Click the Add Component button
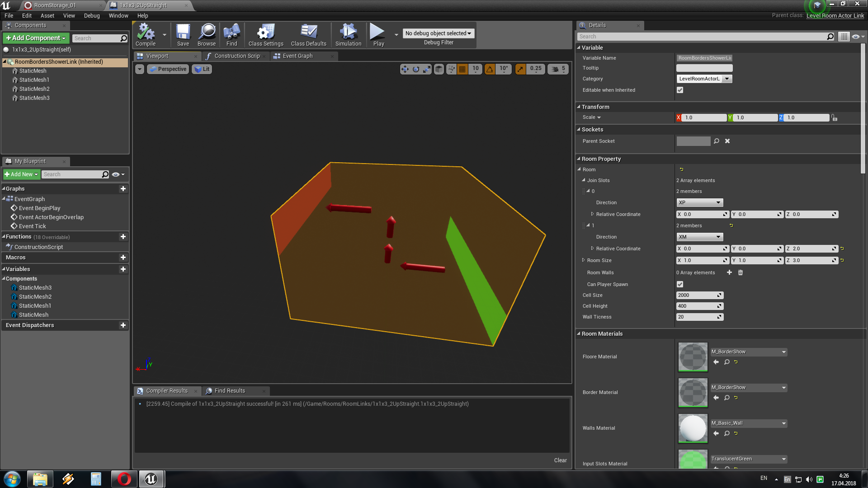The image size is (868, 488). 36,38
